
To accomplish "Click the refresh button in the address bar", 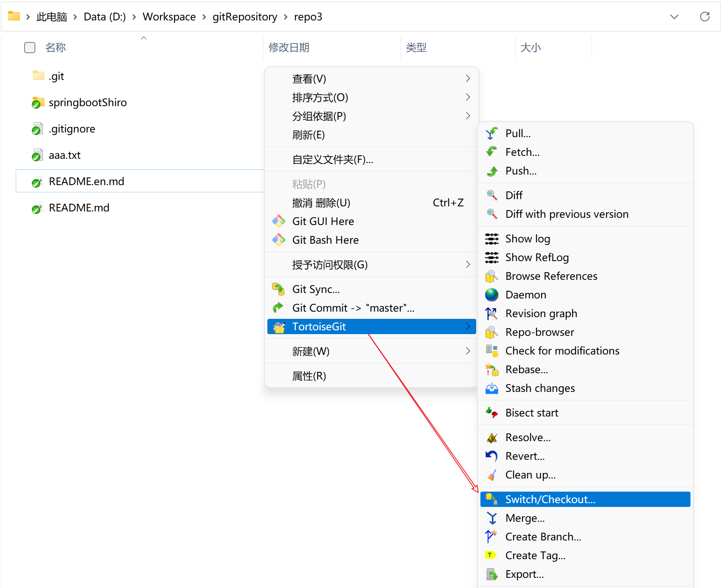I will tap(704, 17).
